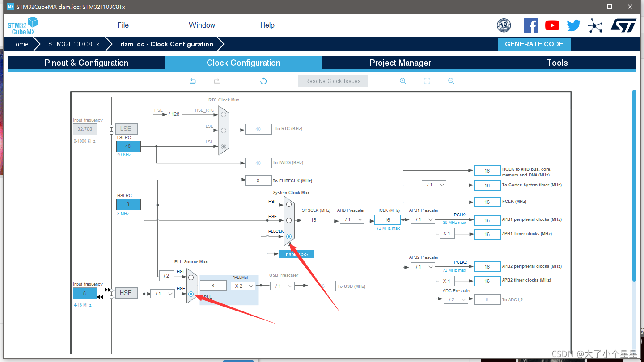Click Resolve Clock Issues button

tap(333, 81)
